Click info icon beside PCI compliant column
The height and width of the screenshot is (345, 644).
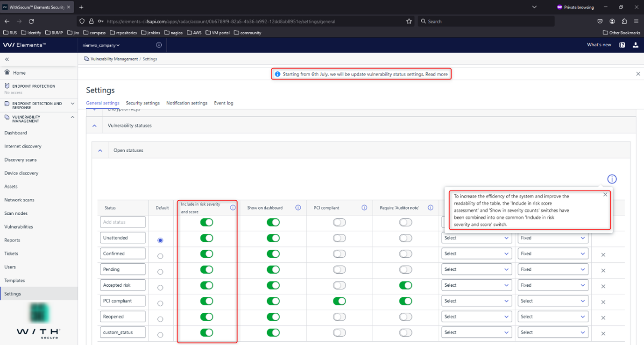tap(364, 208)
